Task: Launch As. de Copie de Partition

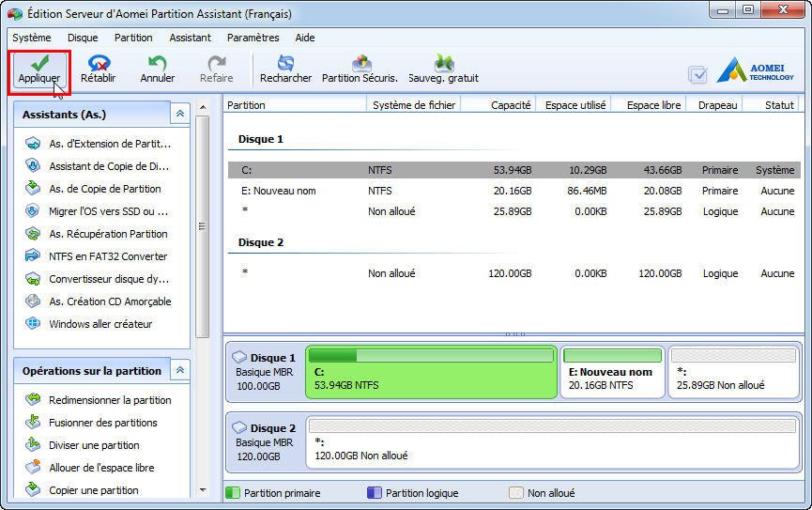Action: [93, 189]
